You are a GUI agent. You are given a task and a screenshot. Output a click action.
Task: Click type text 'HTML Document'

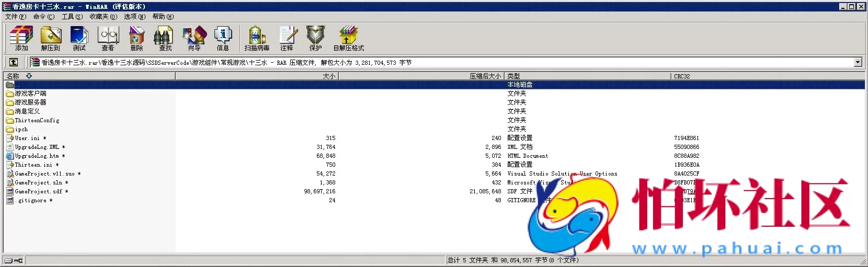pos(528,156)
